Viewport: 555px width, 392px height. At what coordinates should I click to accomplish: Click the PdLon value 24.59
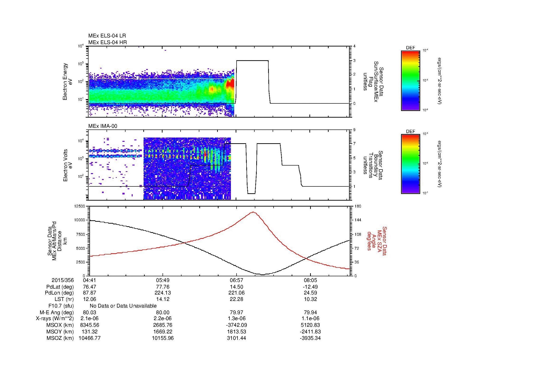pos(310,293)
